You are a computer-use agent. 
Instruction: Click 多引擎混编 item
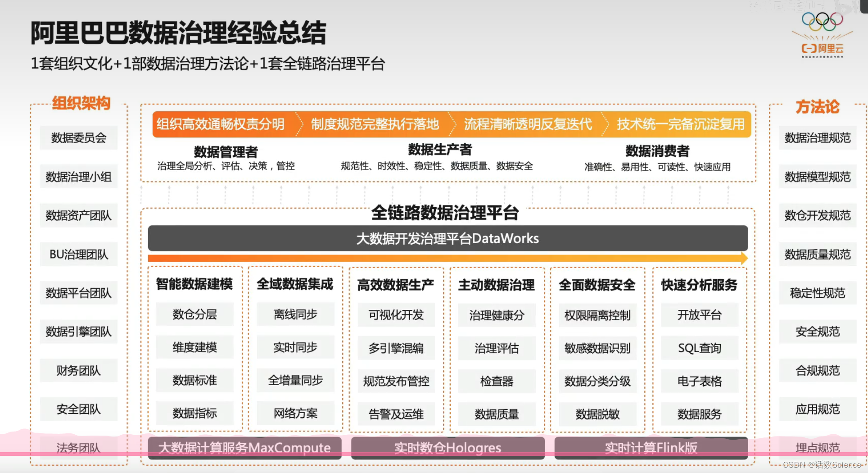396,348
